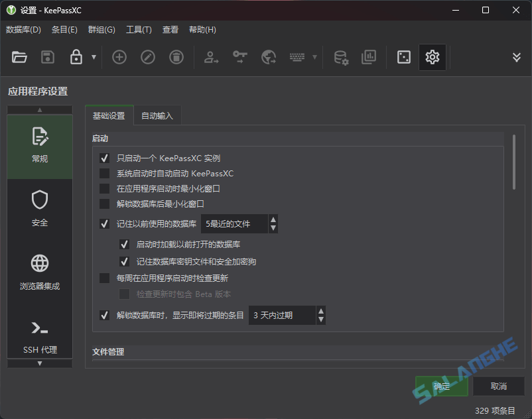Viewport: 532px width, 419px height.
Task: Click the 确定 button to confirm settings
Action: 441,386
